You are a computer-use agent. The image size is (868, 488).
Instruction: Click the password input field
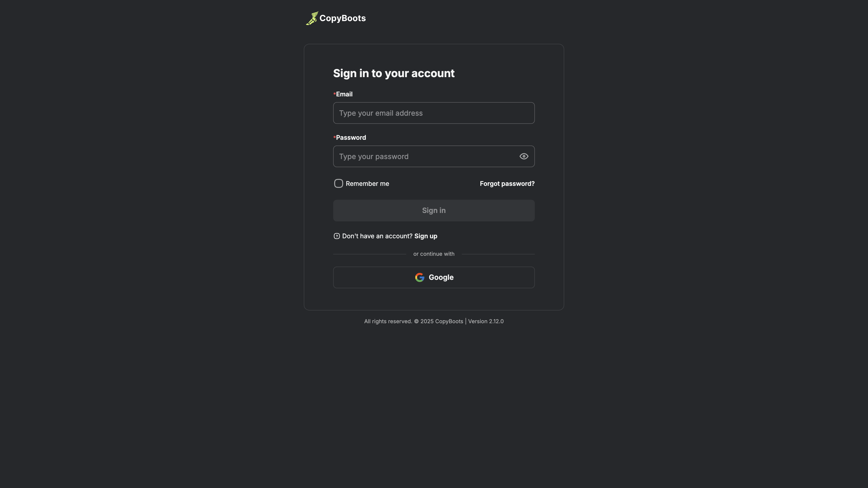pos(425,156)
